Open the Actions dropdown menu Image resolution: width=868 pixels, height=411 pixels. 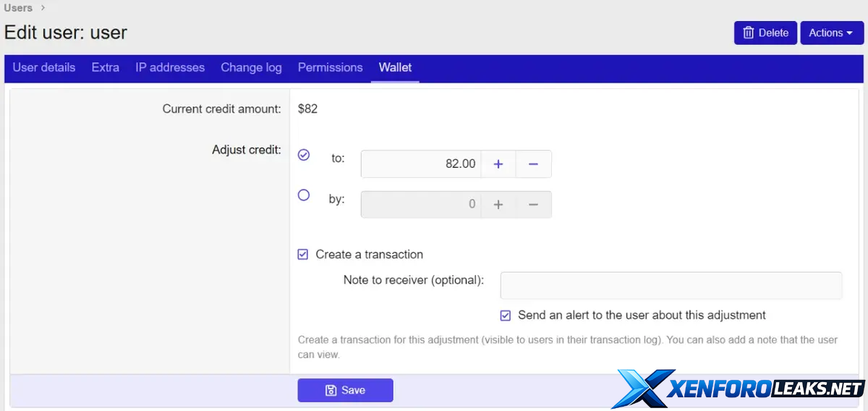831,33
